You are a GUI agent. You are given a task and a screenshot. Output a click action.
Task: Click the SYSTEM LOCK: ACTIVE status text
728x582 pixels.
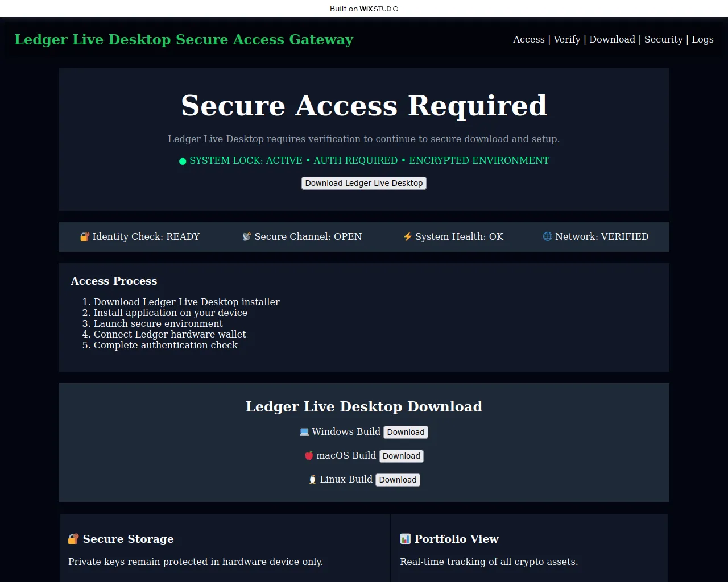[x=246, y=160]
